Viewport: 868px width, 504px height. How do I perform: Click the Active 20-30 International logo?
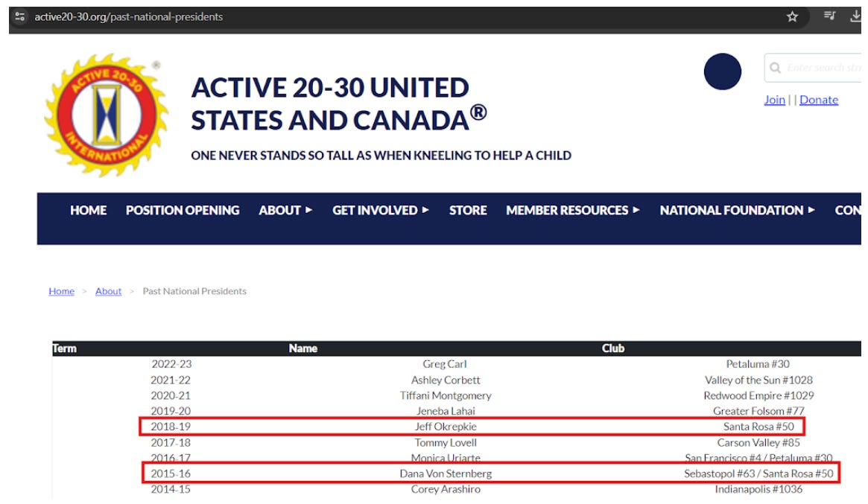107,115
